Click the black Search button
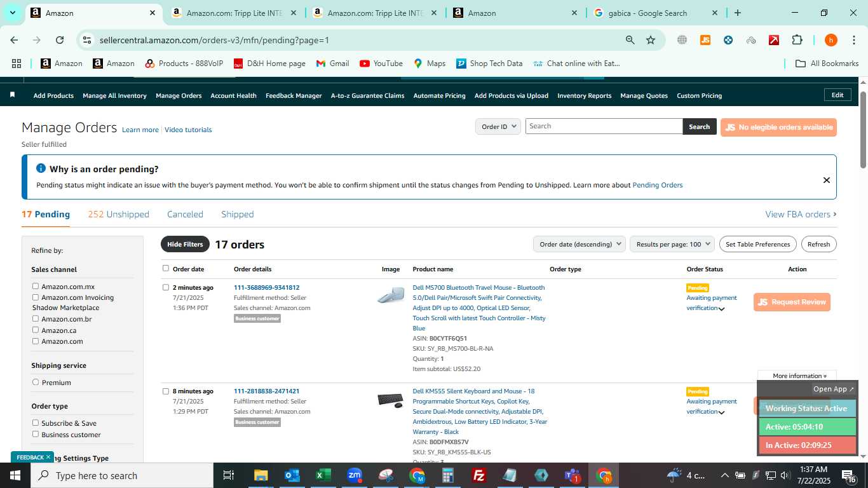 699,126
